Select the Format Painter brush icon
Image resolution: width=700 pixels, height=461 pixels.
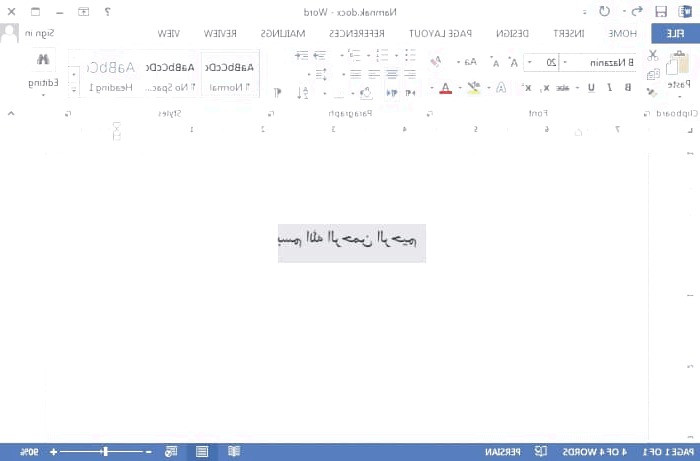pos(653,88)
